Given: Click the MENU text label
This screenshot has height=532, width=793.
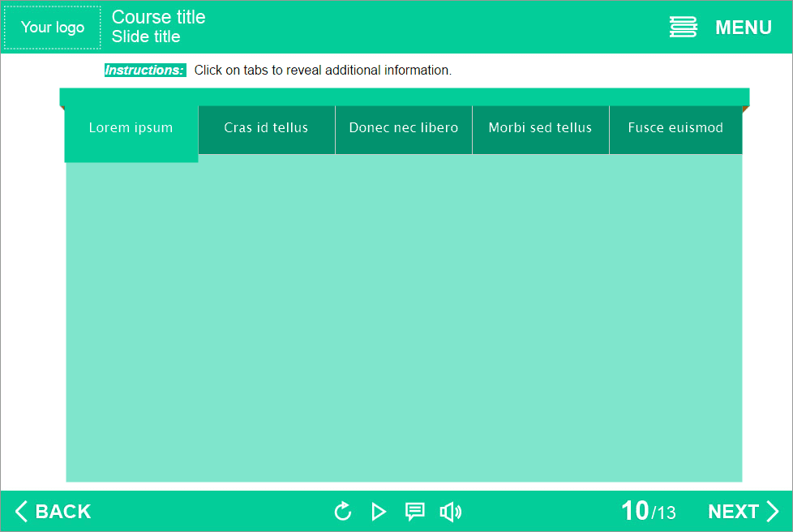Looking at the screenshot, I should pos(743,28).
